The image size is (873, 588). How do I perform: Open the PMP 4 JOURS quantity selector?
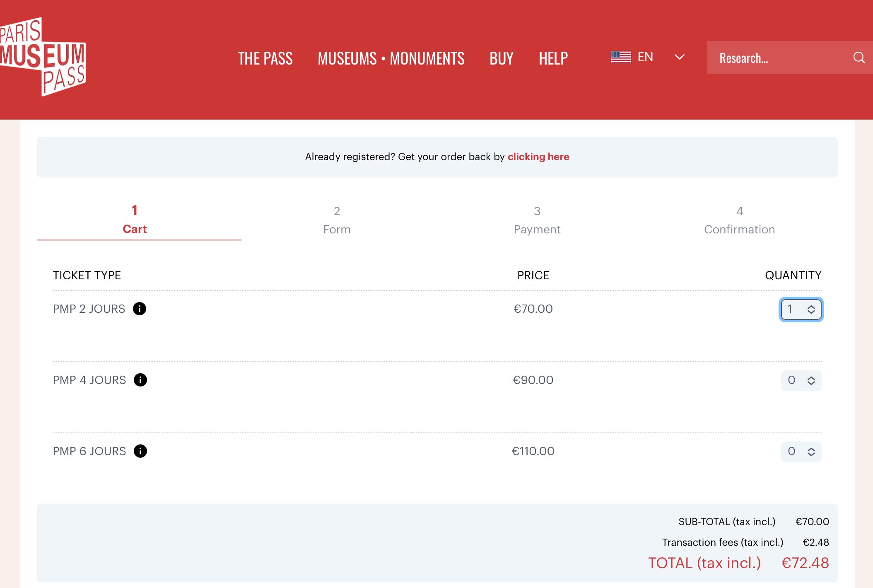tap(801, 381)
